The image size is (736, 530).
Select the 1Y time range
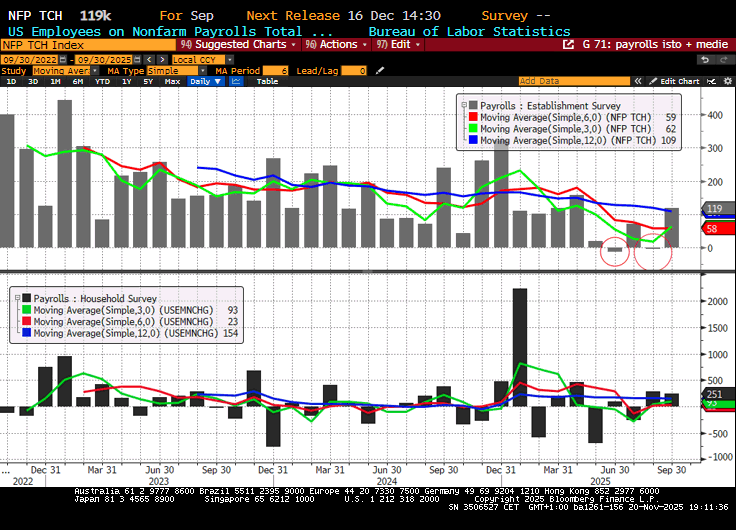pyautogui.click(x=126, y=81)
